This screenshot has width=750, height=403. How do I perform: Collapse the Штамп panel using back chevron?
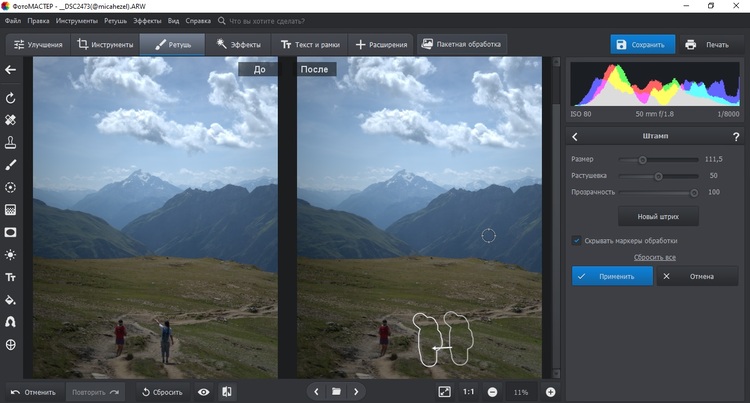(576, 136)
